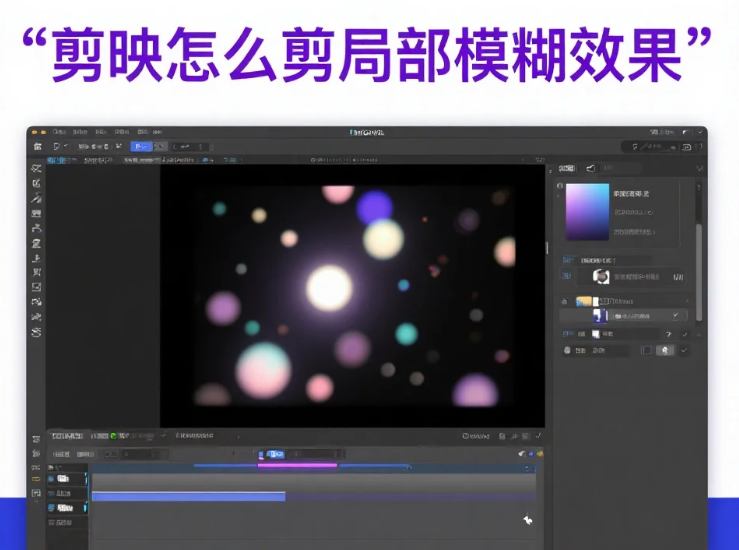Click the lightbulb icon in the top-right toolbar
This screenshot has width=739, height=550.
(635, 147)
